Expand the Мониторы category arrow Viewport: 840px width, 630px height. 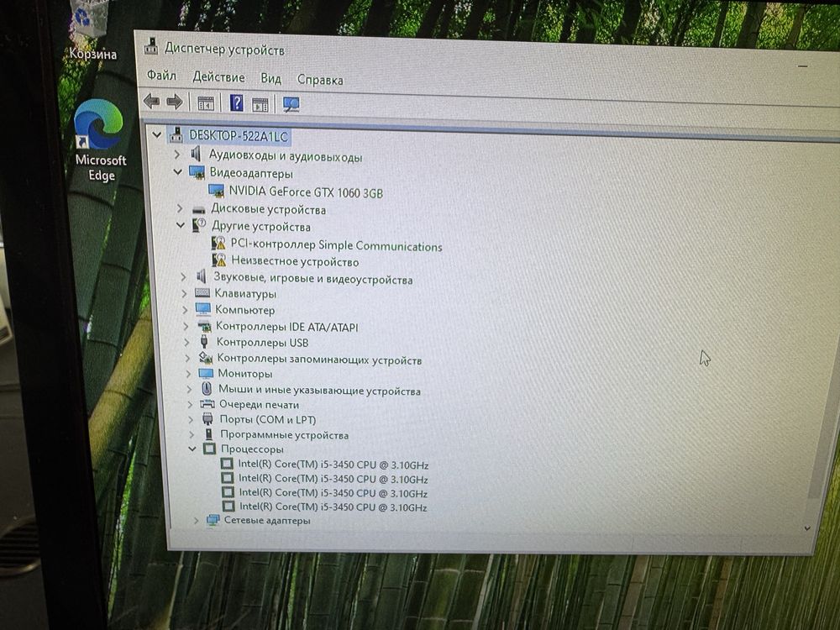tap(188, 373)
